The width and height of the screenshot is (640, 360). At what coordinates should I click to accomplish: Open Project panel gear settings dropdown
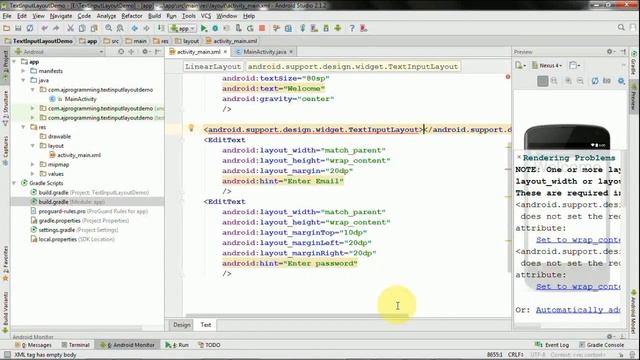pyautogui.click(x=146, y=52)
